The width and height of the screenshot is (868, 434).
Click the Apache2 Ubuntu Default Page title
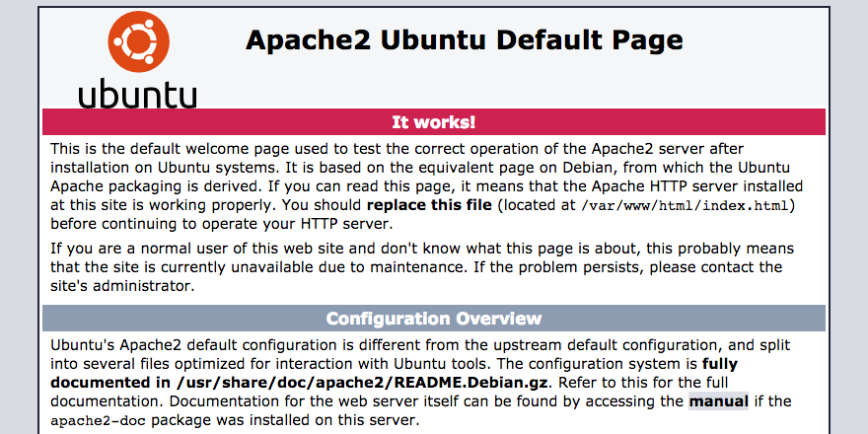tap(464, 41)
